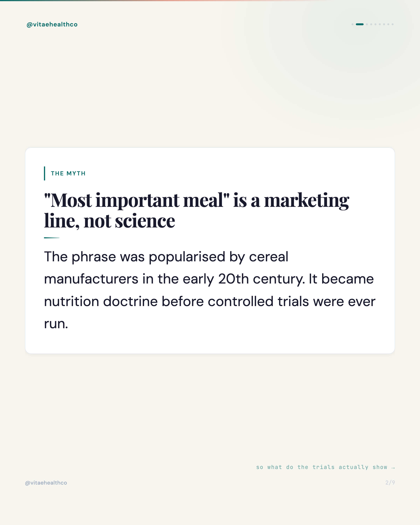Choose the sixth pagination dot
The height and width of the screenshot is (525, 420).
pos(380,24)
